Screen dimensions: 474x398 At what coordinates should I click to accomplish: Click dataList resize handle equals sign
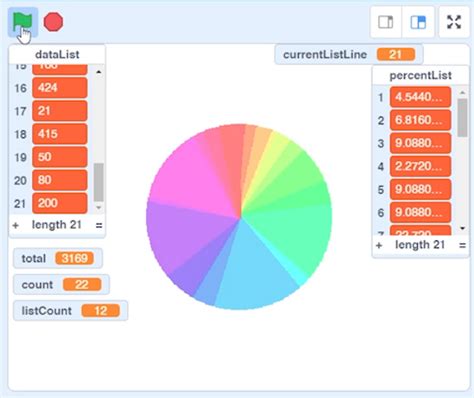point(99,225)
